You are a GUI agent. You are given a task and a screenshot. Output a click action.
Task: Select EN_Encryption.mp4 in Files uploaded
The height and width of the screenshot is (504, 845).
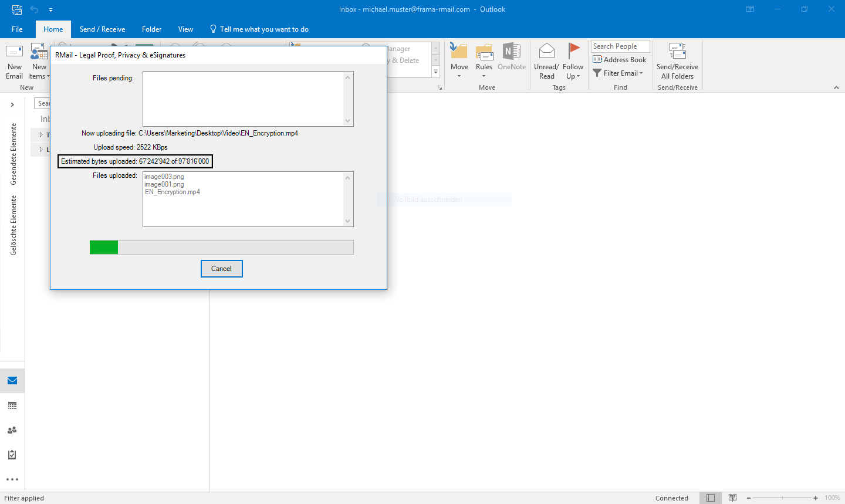click(173, 192)
